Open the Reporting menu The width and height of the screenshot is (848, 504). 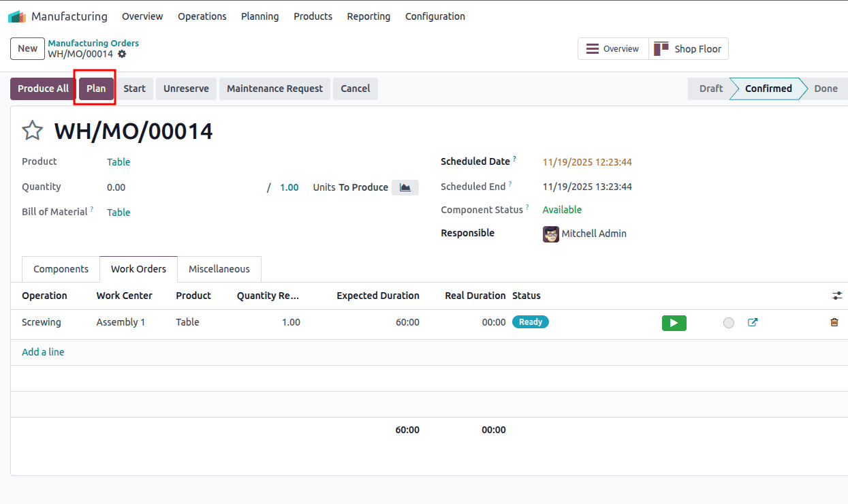point(368,16)
